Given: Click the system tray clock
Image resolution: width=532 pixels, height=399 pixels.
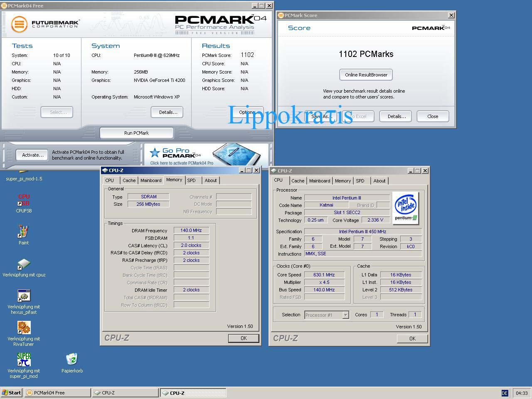Looking at the screenshot, I should point(522,393).
